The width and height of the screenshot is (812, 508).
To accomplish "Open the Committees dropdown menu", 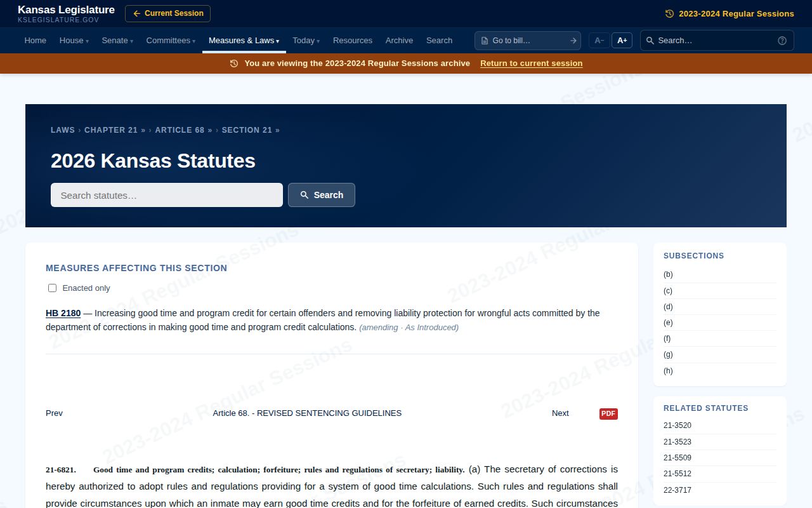I will 171,41.
